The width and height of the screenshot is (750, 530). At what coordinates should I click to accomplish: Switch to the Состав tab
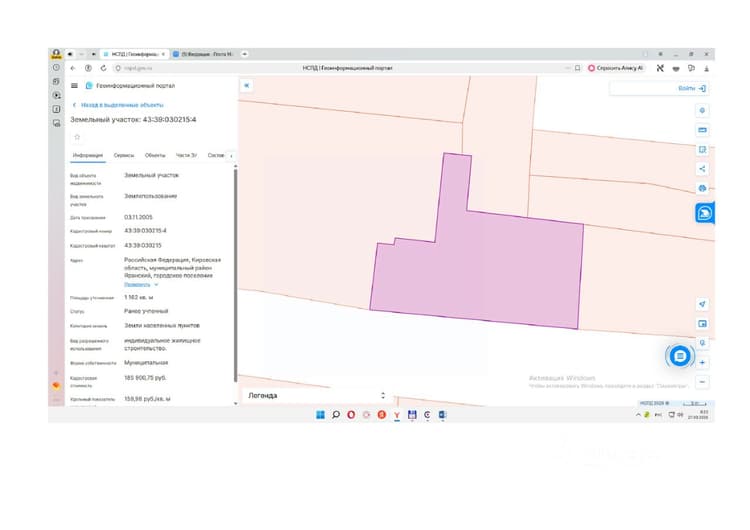[x=216, y=155]
